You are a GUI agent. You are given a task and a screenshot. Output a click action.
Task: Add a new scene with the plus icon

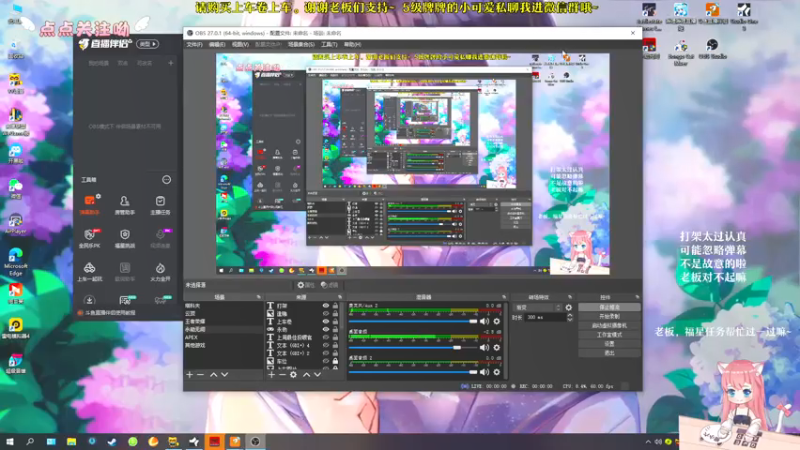[190, 375]
